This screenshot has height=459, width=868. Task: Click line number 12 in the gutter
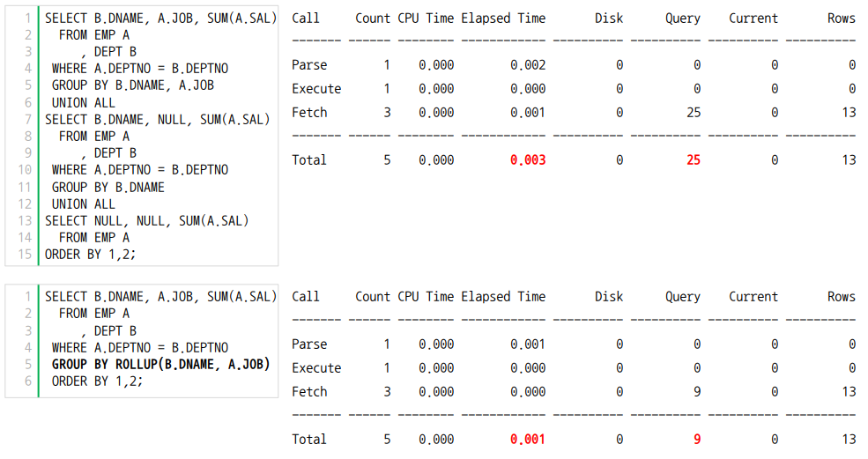pyautogui.click(x=25, y=204)
